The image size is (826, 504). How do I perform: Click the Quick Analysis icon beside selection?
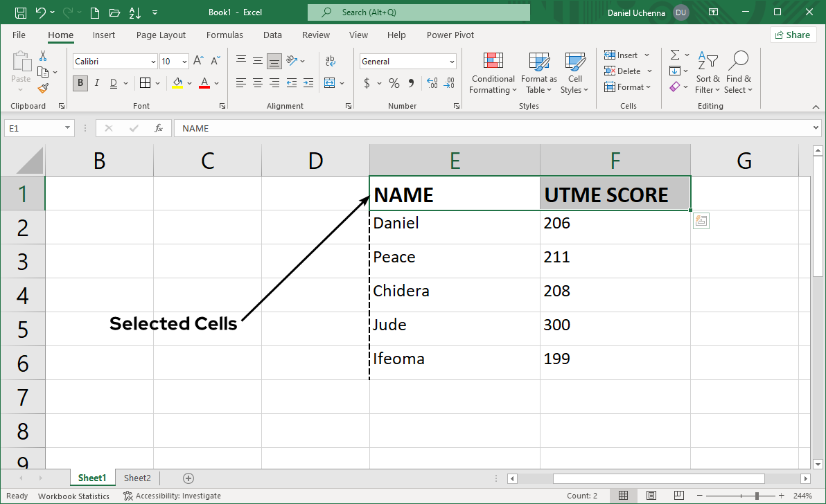coord(701,221)
